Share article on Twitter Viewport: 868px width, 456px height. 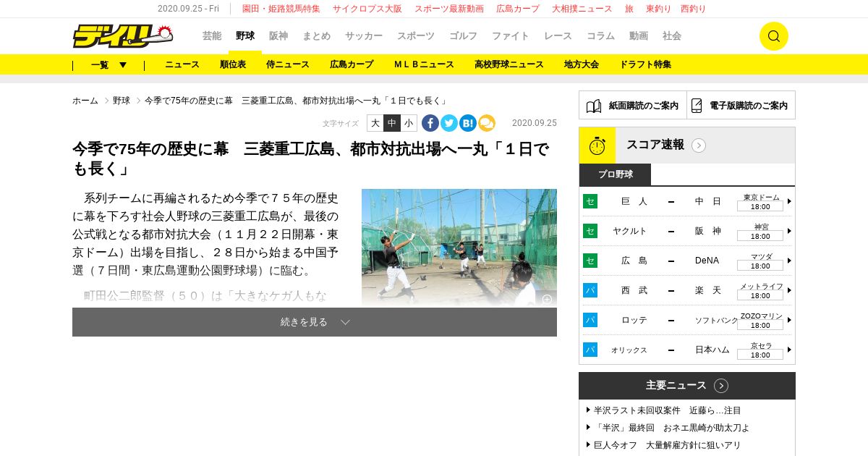pyautogui.click(x=449, y=123)
